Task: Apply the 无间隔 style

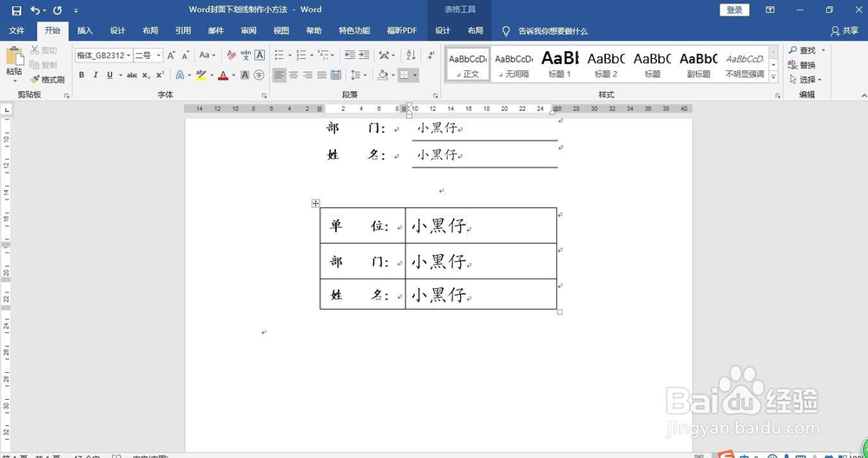Action: [514, 63]
